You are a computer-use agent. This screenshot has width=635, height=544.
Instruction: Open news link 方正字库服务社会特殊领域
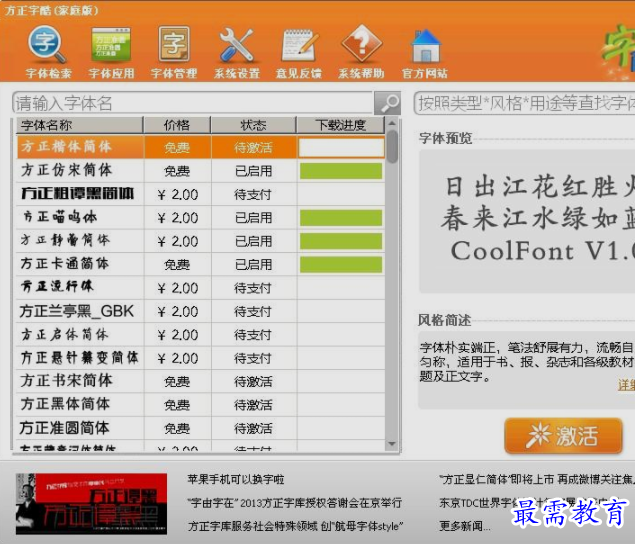click(295, 526)
